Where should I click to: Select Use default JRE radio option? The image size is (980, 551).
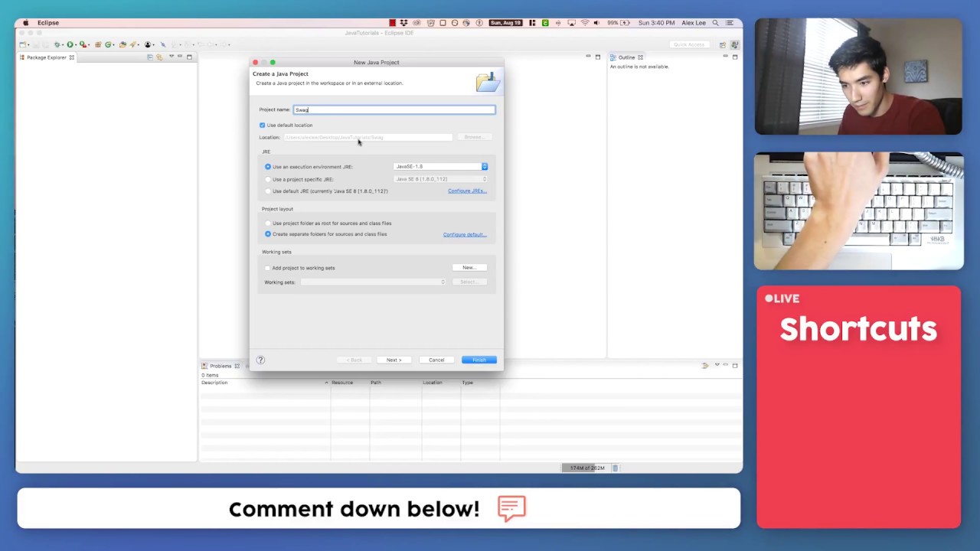click(267, 191)
